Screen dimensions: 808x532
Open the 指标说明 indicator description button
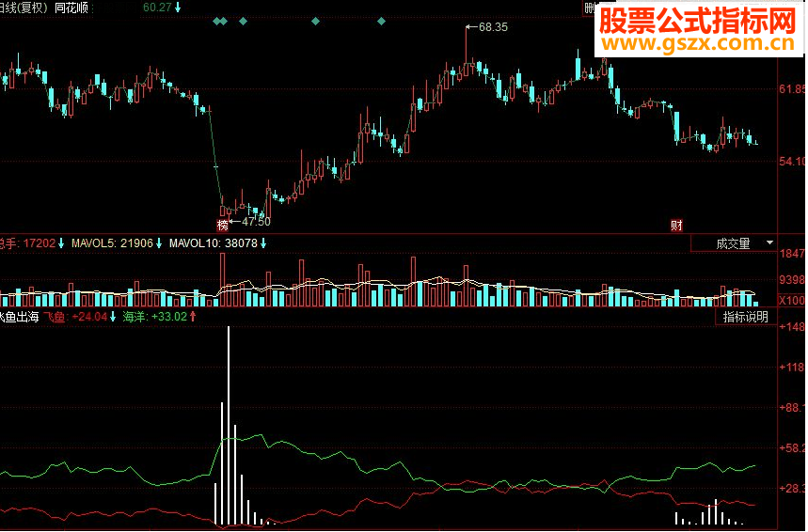746,317
